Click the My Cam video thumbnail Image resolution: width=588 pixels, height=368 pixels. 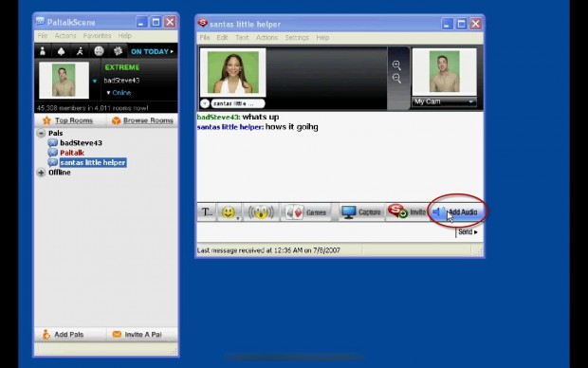pos(445,72)
